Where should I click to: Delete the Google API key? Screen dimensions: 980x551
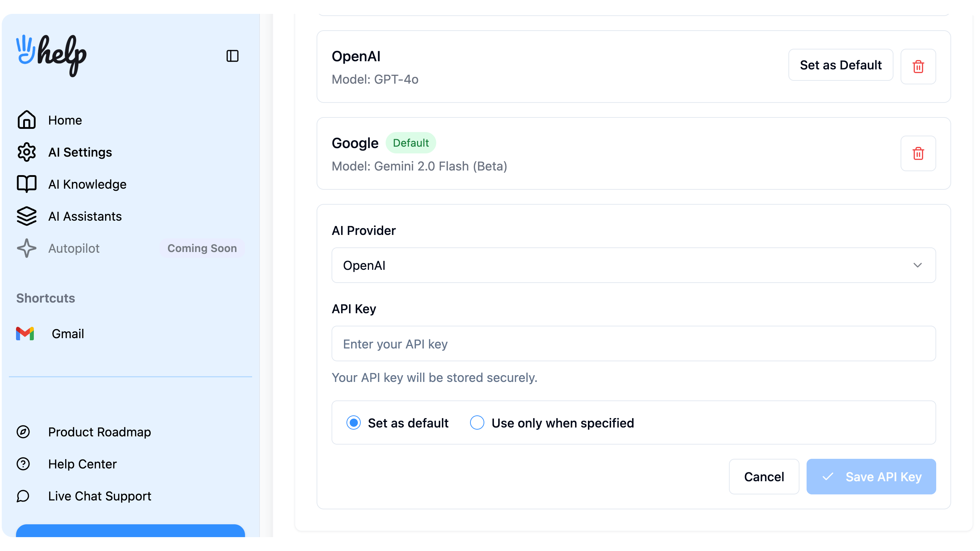pyautogui.click(x=918, y=154)
